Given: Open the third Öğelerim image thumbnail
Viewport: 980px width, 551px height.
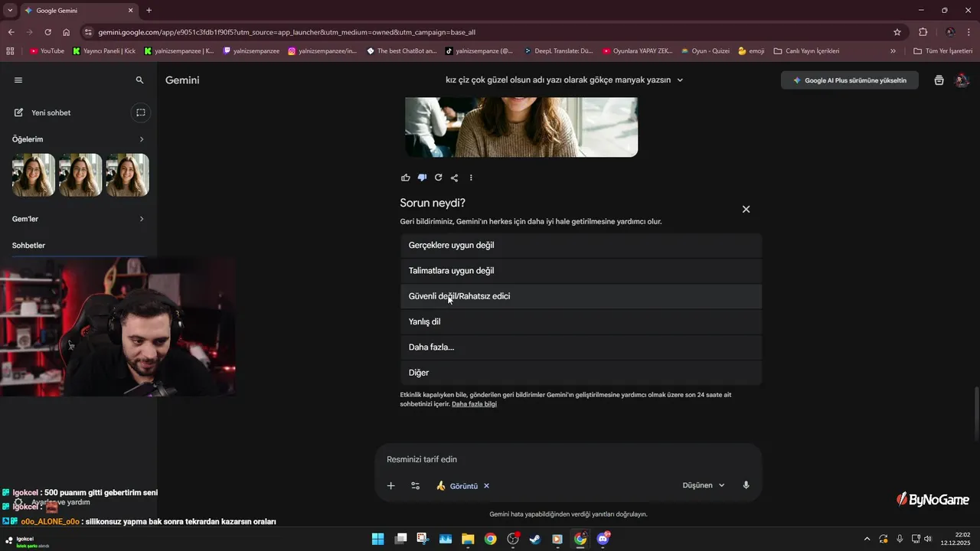Looking at the screenshot, I should click(x=127, y=175).
